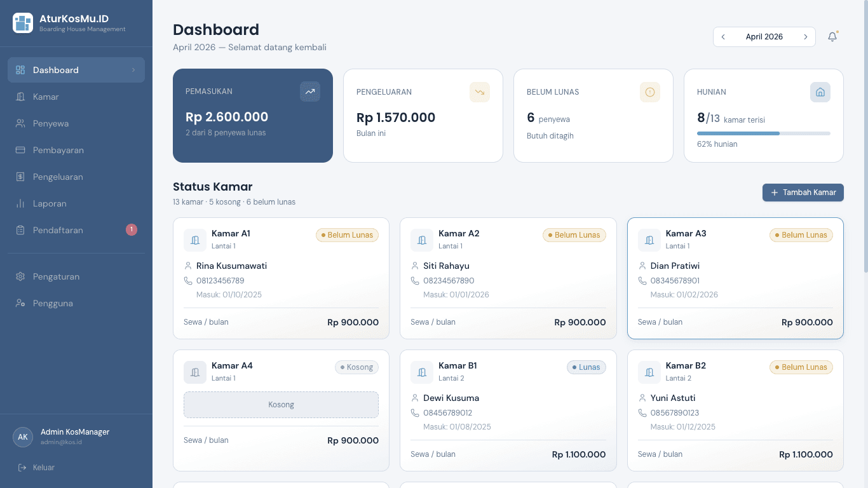The image size is (868, 488).
Task: Click '13 kamar · 5 kosong · 6 belum lunas'
Action: coord(234,202)
